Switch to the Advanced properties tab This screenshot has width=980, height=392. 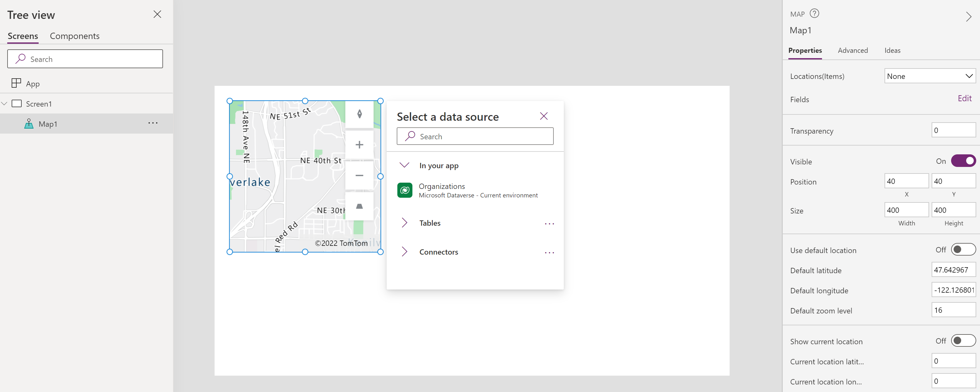[852, 50]
